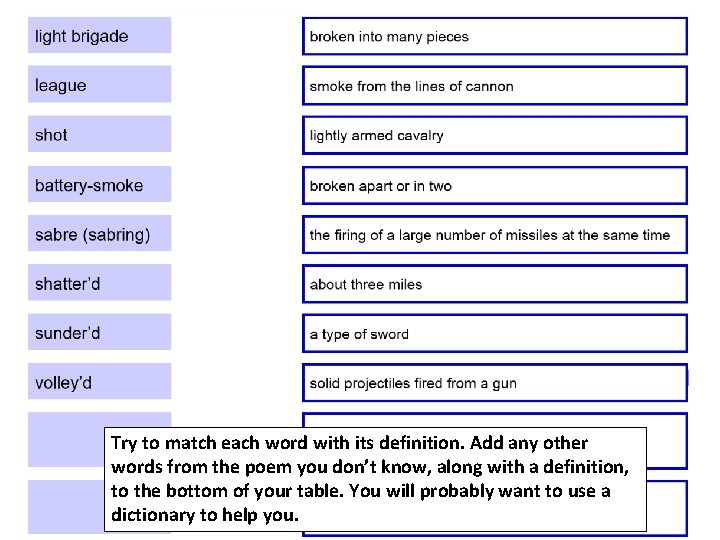Click 'lightly armed cavalry' definition box
This screenshot has height=540, width=720.
[495, 135]
